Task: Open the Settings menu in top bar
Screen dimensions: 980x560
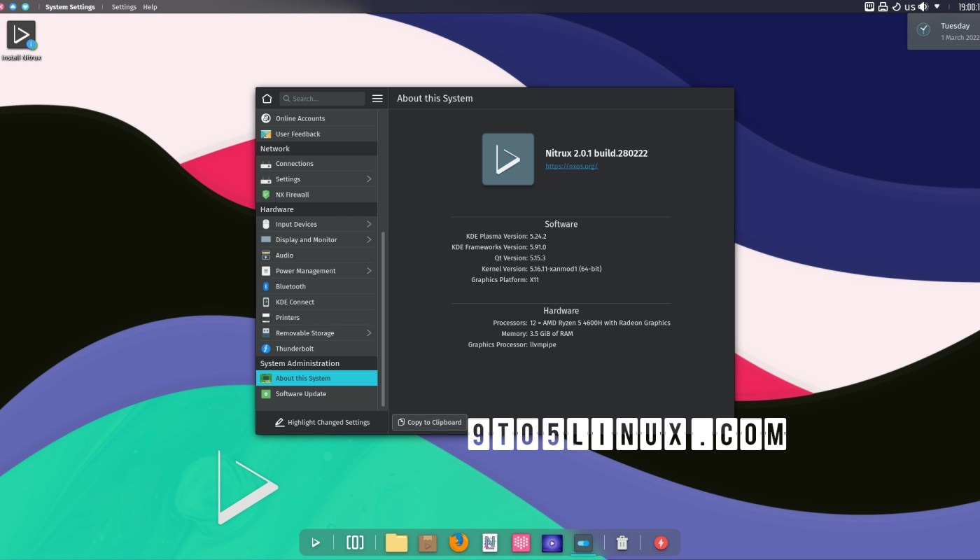Action: coord(124,7)
